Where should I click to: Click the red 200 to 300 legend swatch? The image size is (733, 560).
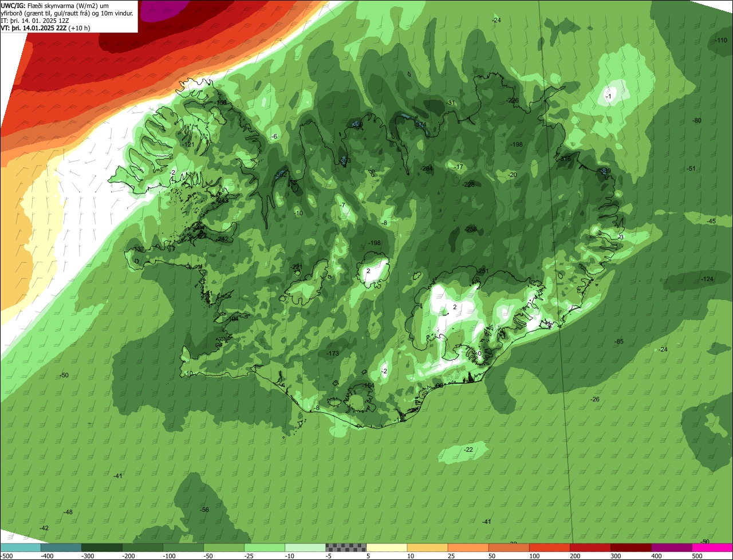pos(590,547)
